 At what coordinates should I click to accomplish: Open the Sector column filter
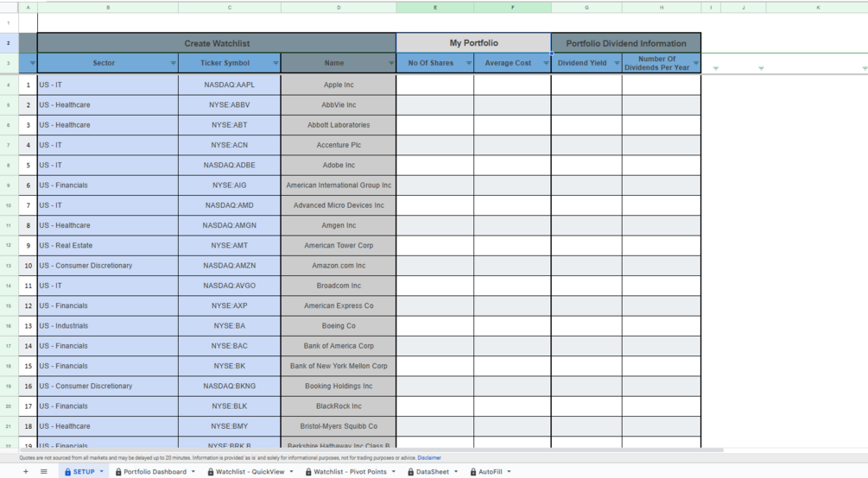173,63
